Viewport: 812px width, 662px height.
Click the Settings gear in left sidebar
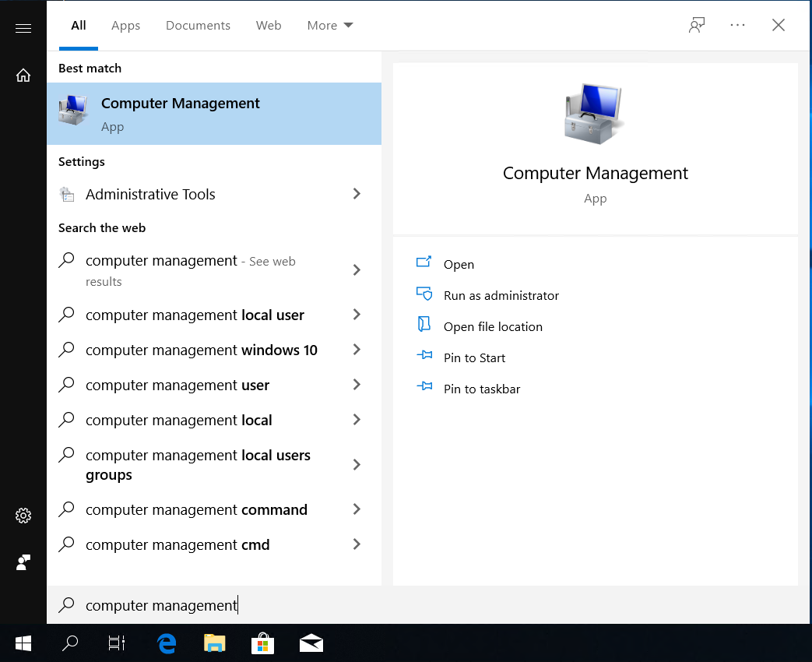(23, 515)
